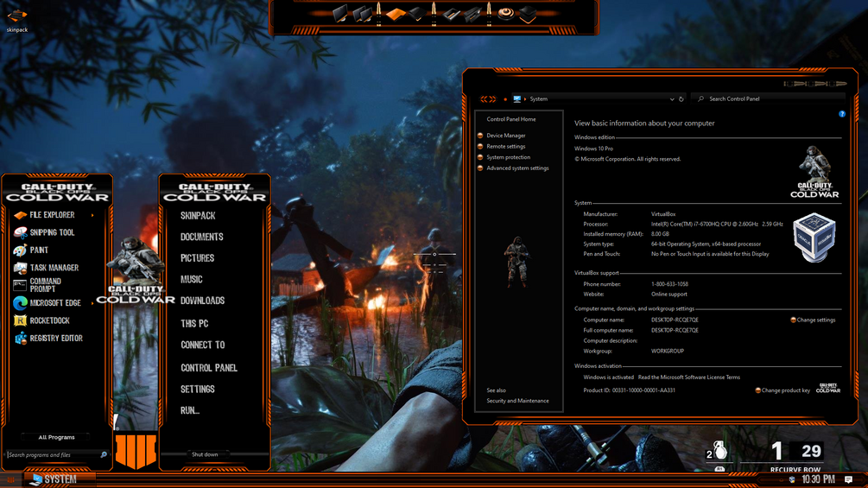
Task: Open Skinpack in start menu
Action: (198, 216)
